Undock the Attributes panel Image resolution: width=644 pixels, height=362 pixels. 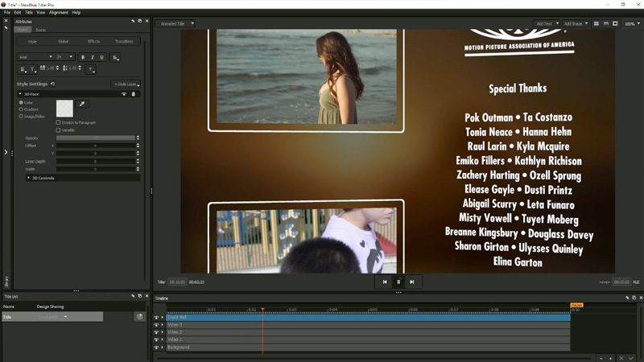coord(139,21)
